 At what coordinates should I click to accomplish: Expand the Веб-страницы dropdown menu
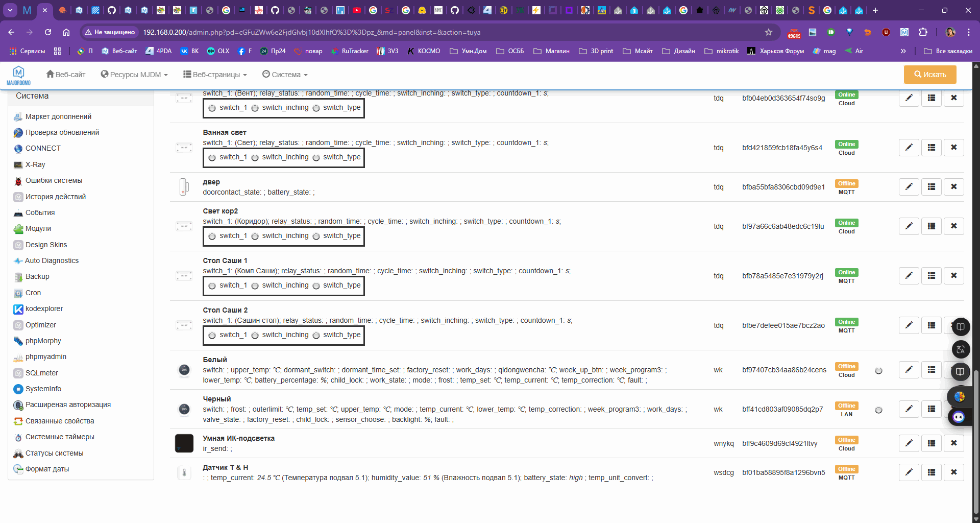tap(215, 75)
